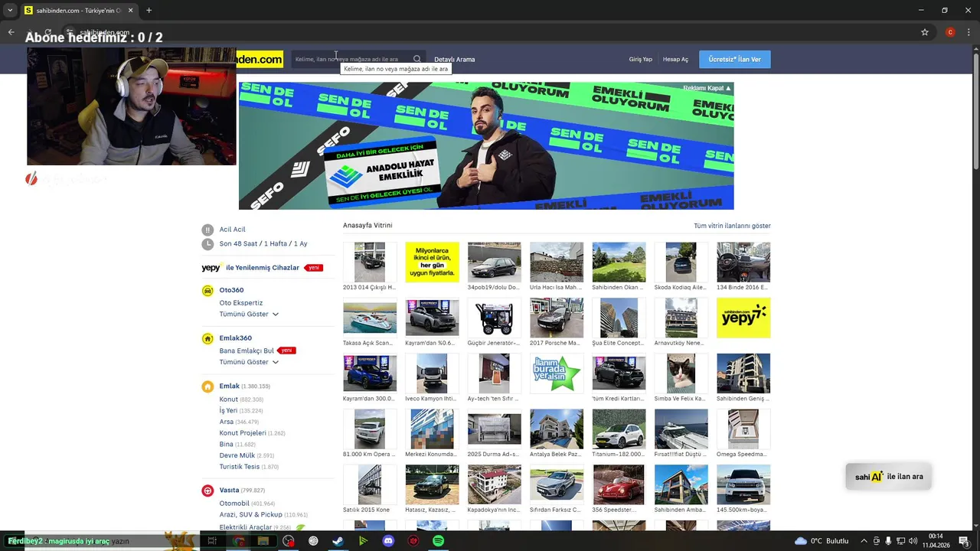Screen dimensions: 980x551
Task: Open Takasa Açık boat listing thumbnail
Action: (370, 318)
